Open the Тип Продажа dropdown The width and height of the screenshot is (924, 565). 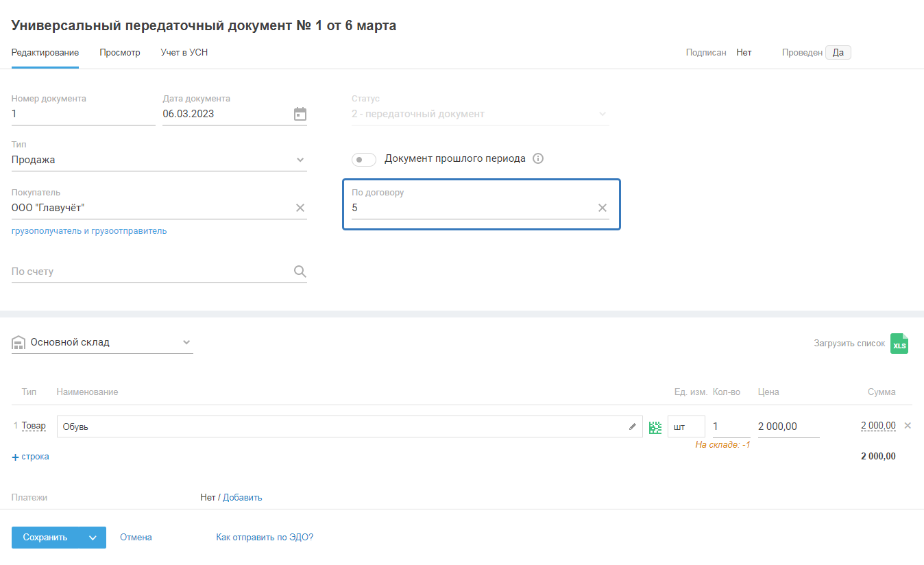point(300,160)
